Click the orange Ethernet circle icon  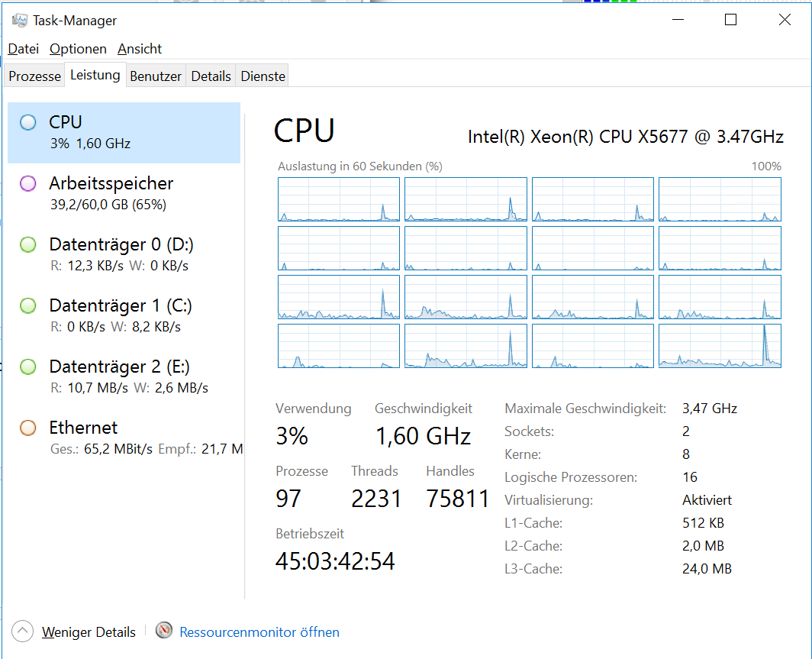point(28,428)
